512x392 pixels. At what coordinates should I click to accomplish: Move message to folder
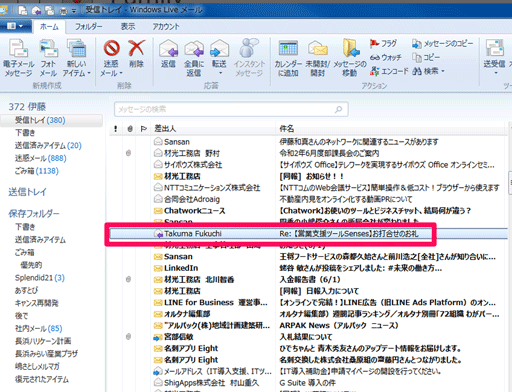click(350, 58)
